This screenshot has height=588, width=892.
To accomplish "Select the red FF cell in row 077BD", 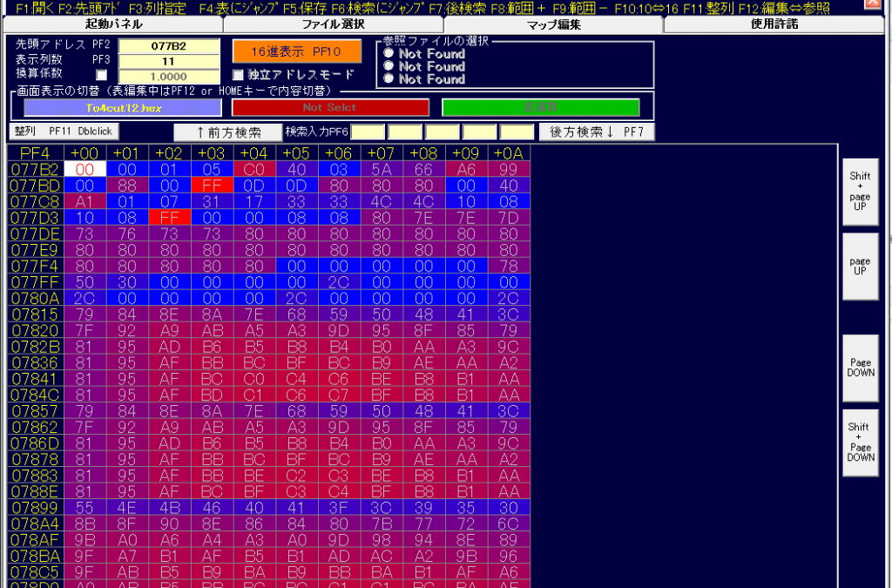I will coord(215,186).
